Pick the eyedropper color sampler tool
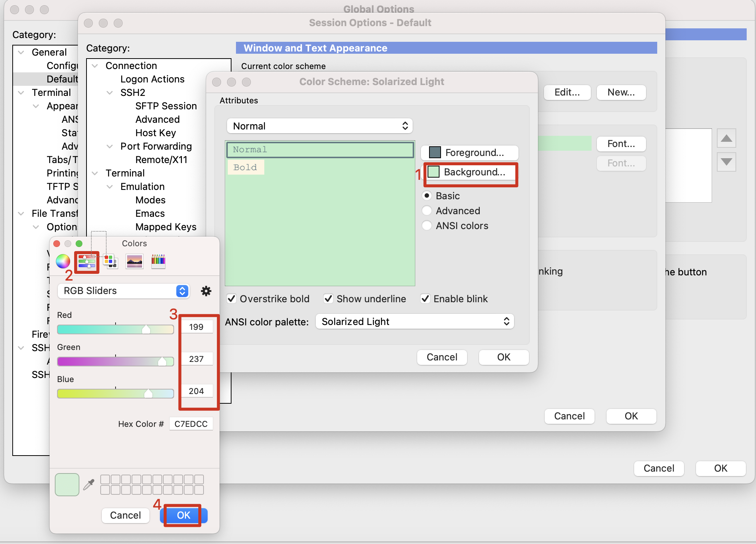Image resolution: width=756 pixels, height=544 pixels. point(89,484)
